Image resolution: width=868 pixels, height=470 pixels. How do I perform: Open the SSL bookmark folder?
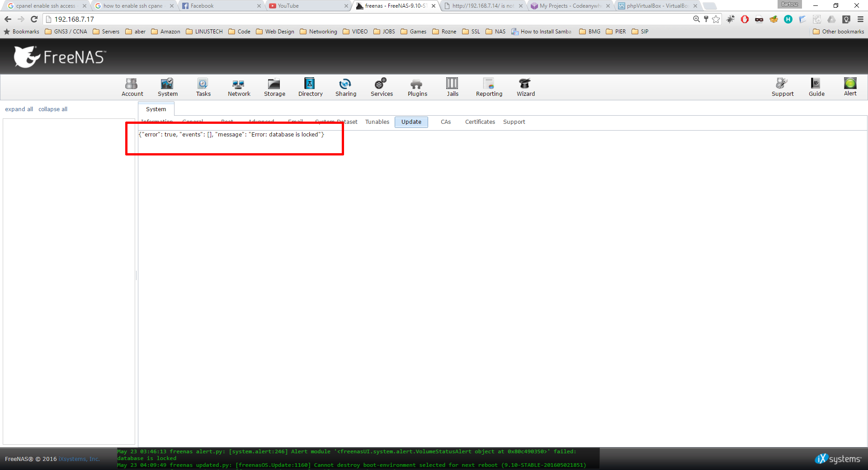pyautogui.click(x=471, y=32)
